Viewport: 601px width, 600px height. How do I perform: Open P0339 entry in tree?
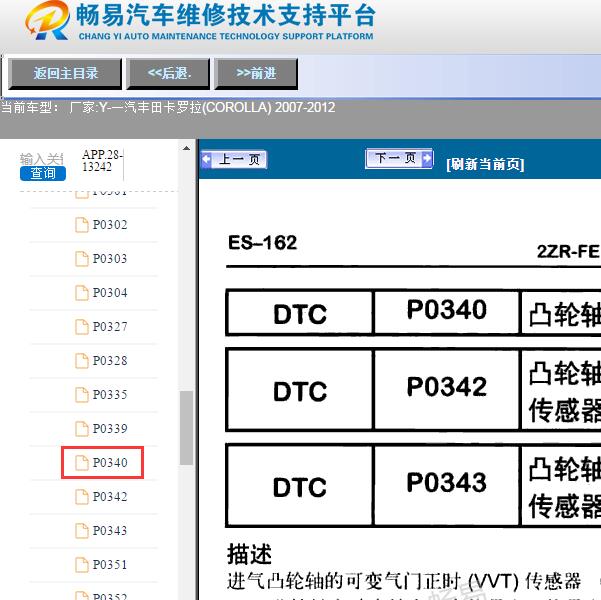pyautogui.click(x=110, y=429)
